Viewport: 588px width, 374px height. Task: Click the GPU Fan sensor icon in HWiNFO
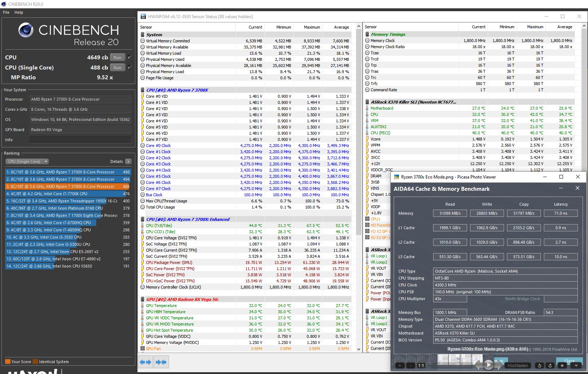tap(143, 349)
